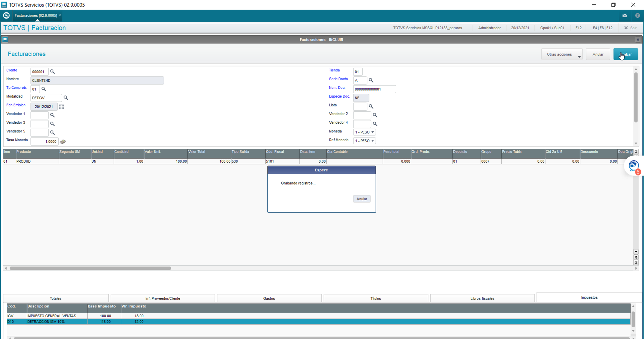This screenshot has width=644, height=339.
Task: Jump to grid top arrow
Action: point(636,152)
